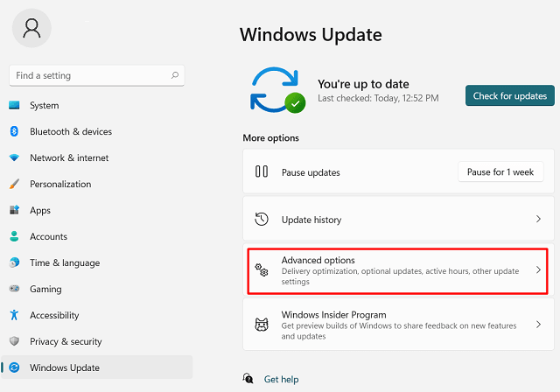Go to Bluetooth & devices
This screenshot has height=392, width=560.
pos(96,131)
